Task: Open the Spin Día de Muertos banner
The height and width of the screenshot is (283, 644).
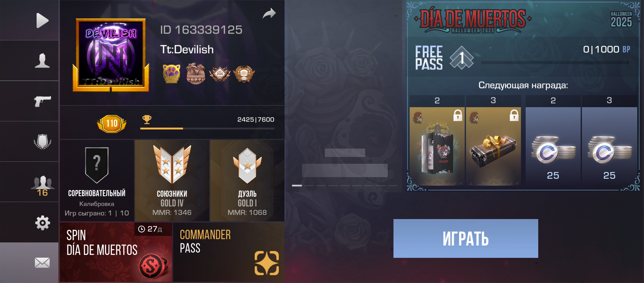Action: pos(116,252)
